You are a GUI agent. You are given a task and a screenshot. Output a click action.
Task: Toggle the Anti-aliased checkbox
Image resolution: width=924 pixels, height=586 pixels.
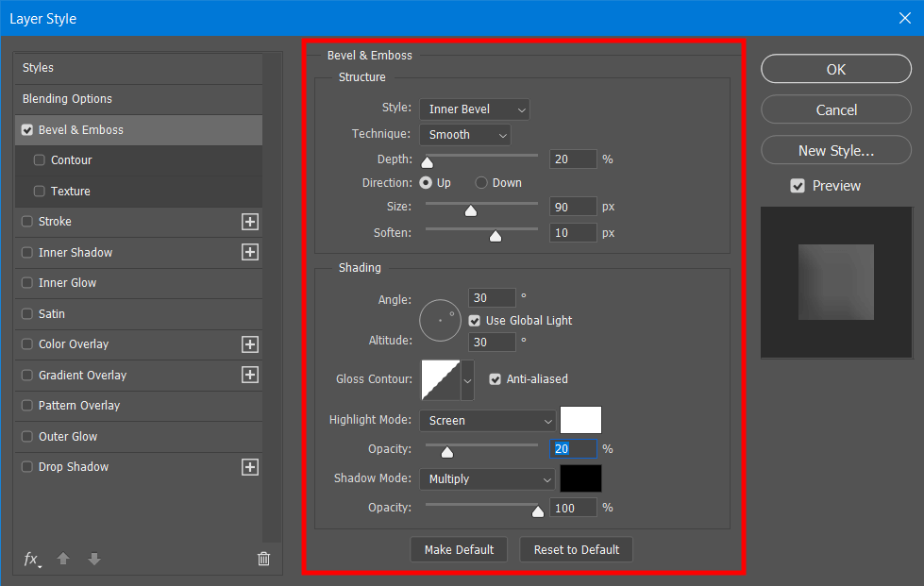495,379
